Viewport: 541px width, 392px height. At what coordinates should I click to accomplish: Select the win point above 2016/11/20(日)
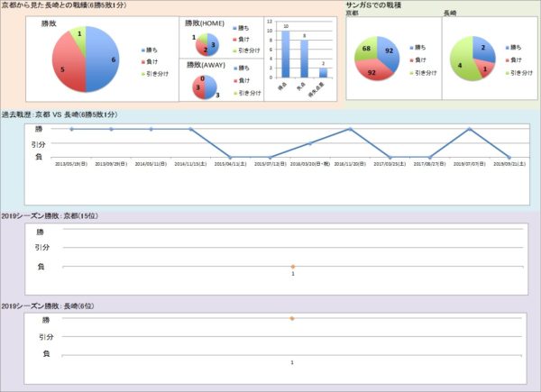[x=350, y=129]
